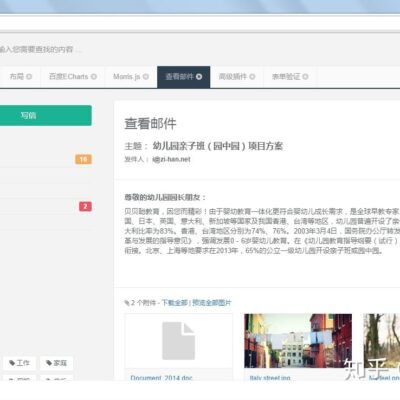Close the 百度ECharts tab via its x icon

pyautogui.click(x=94, y=77)
